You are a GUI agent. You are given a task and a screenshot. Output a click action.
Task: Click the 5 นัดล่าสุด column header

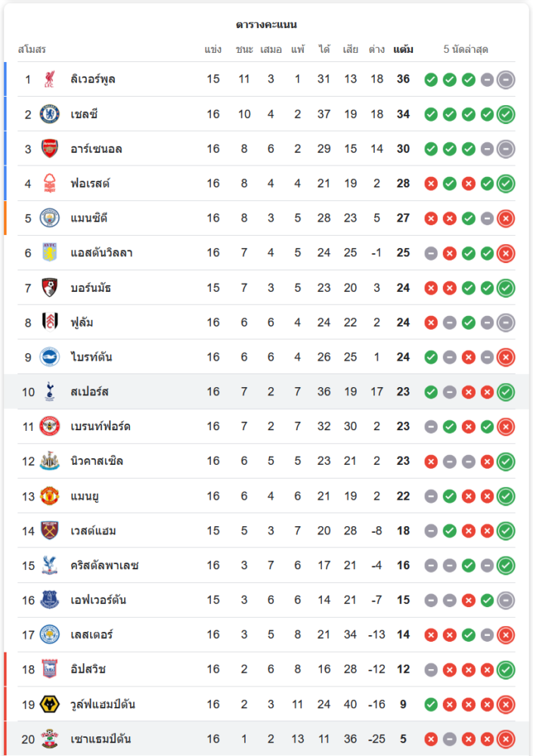tap(466, 50)
